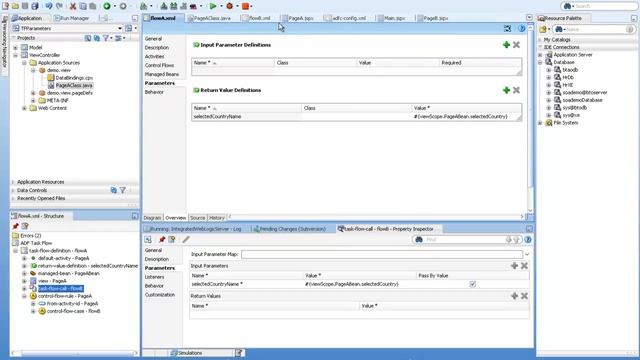Image resolution: width=640 pixels, height=360 pixels.
Task: Expand the Web Content folder
Action: click(x=24, y=108)
